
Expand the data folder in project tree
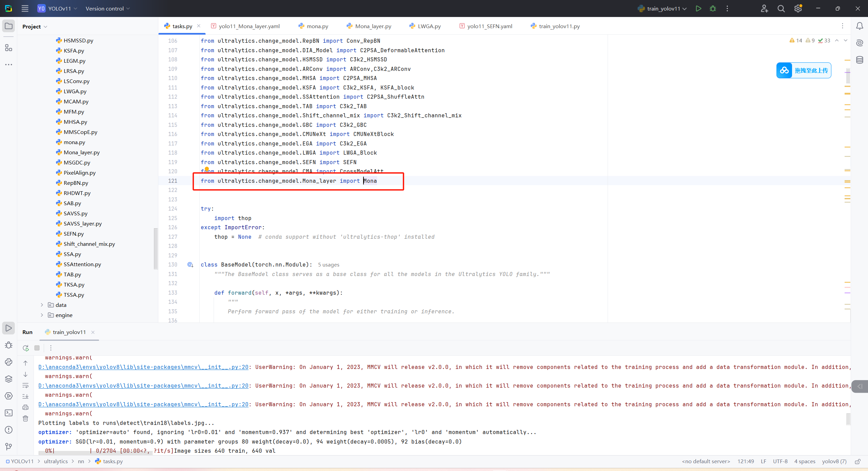pos(42,305)
